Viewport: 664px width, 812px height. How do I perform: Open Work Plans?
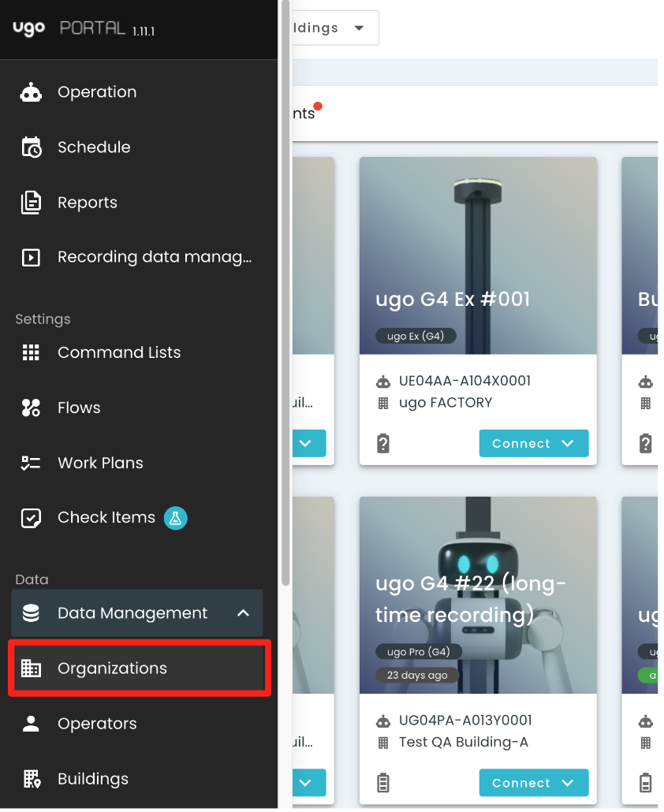click(x=136, y=463)
